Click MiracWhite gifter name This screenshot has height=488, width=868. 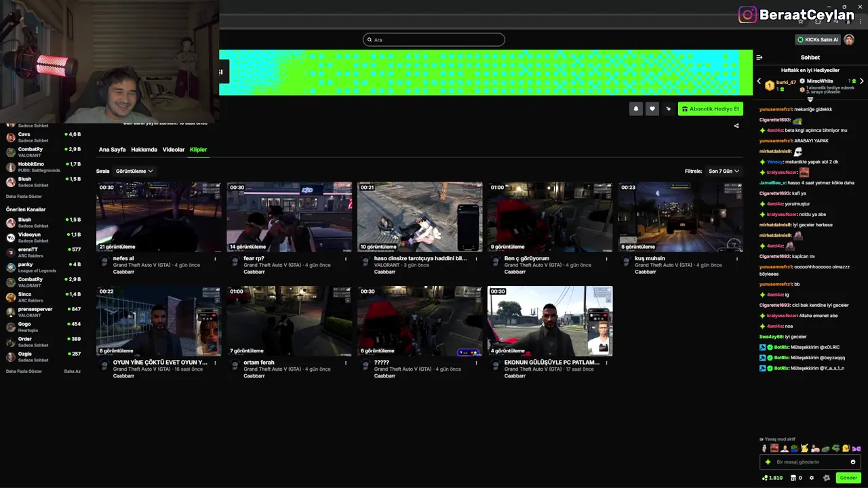(820, 81)
